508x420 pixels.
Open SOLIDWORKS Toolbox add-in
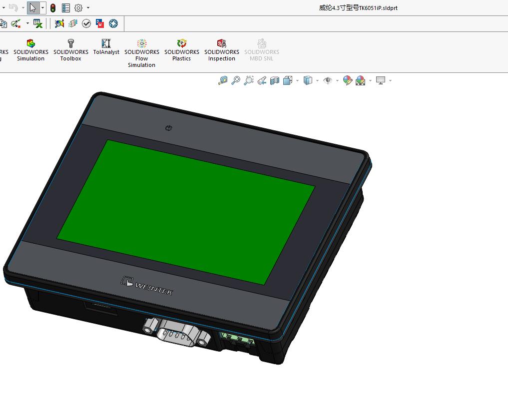(70, 50)
